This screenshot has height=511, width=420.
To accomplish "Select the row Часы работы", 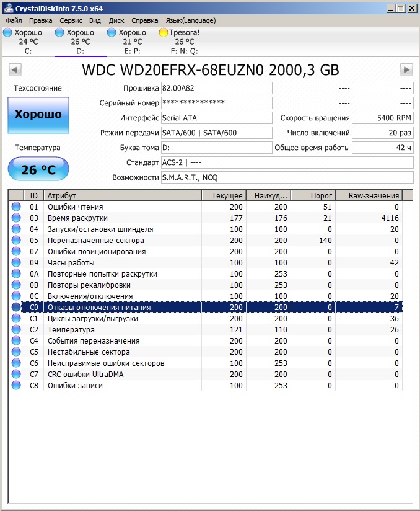I will (206, 262).
